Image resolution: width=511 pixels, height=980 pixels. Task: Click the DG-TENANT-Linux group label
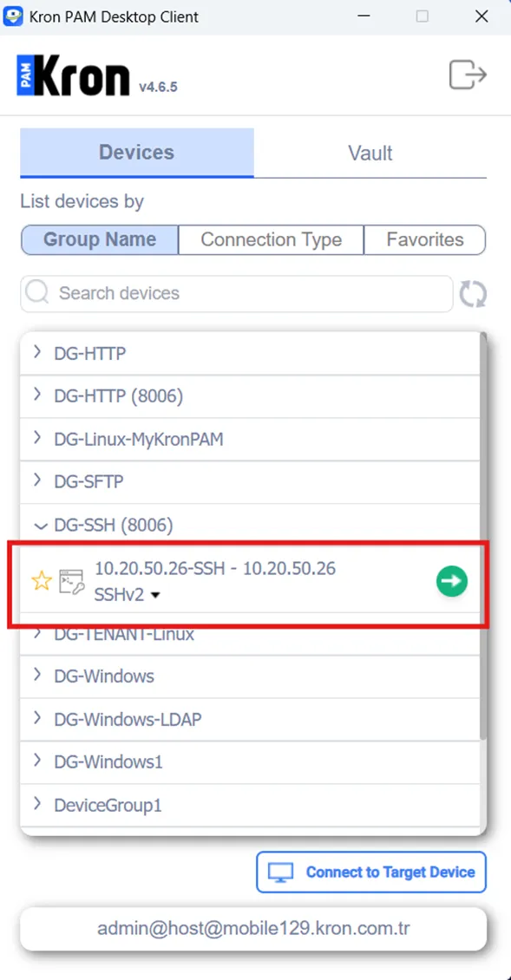[124, 634]
